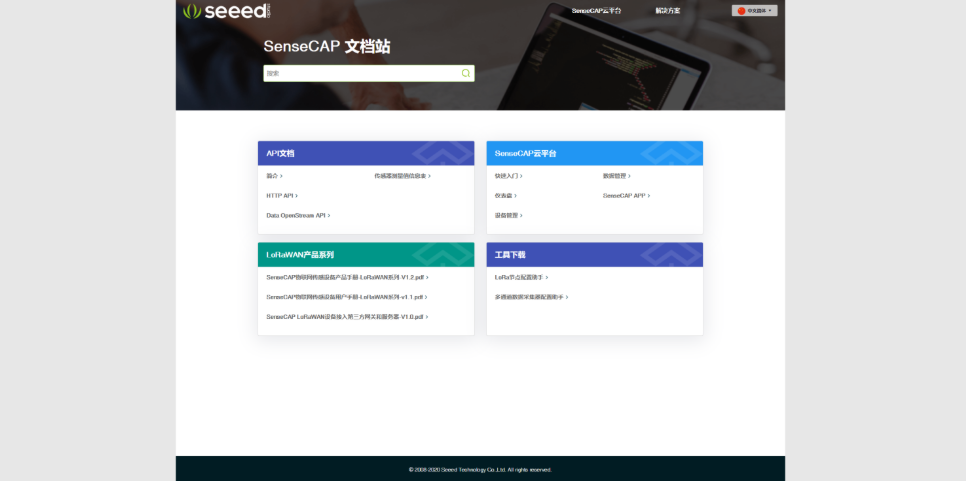Click the Seeed Technology copyright footer text
Image resolution: width=966 pixels, height=481 pixels.
tap(480, 469)
